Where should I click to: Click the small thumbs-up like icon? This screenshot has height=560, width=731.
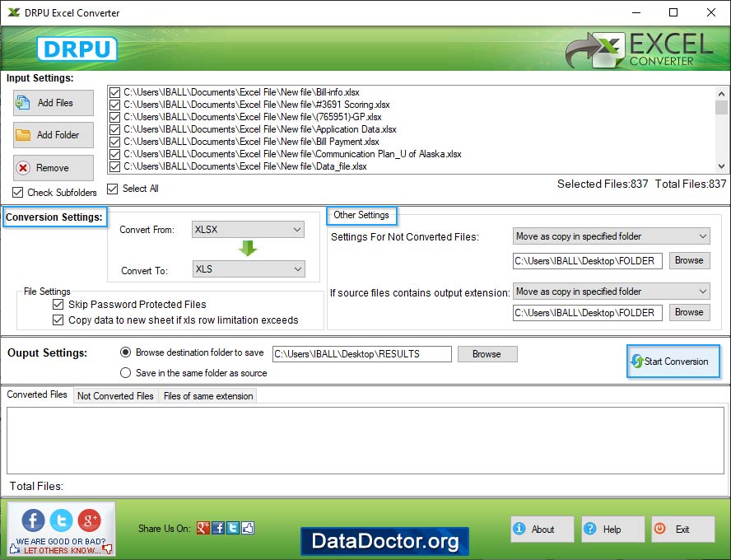(x=248, y=528)
